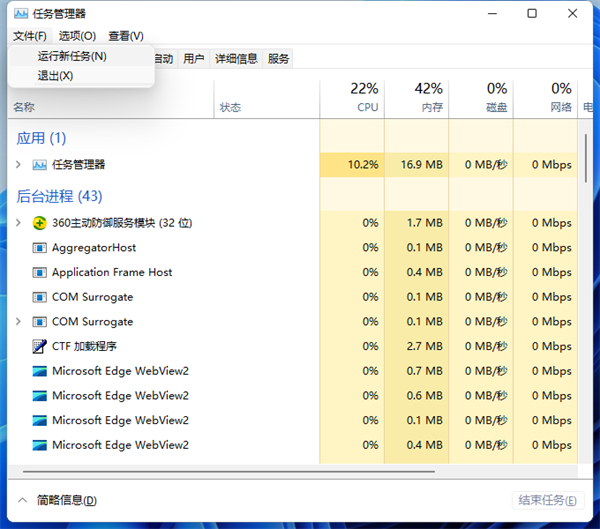This screenshot has height=529, width=600.
Task: Click the Application Frame Host icon
Action: coord(39,272)
